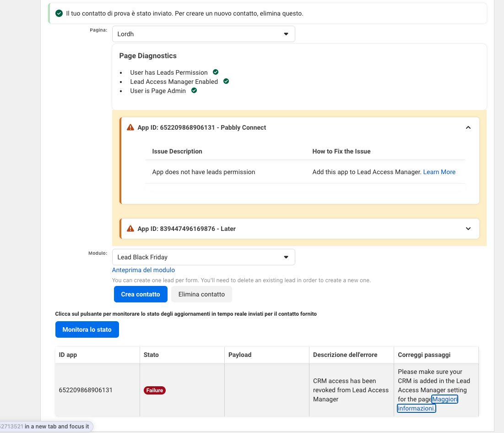Image resolution: width=504 pixels, height=433 pixels.
Task: Click the checkmark next to User has Leads Permission
Action: tap(216, 72)
